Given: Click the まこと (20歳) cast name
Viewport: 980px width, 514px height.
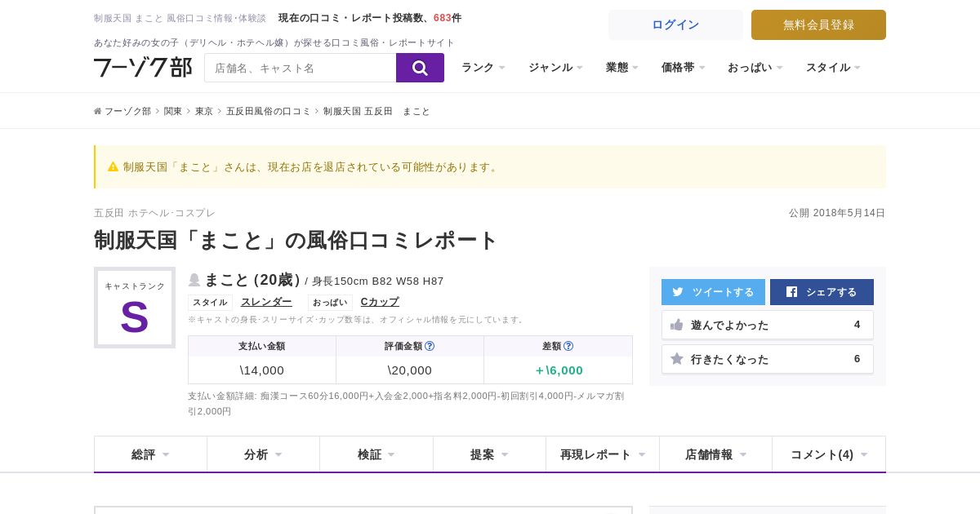Looking at the screenshot, I should coord(252,280).
